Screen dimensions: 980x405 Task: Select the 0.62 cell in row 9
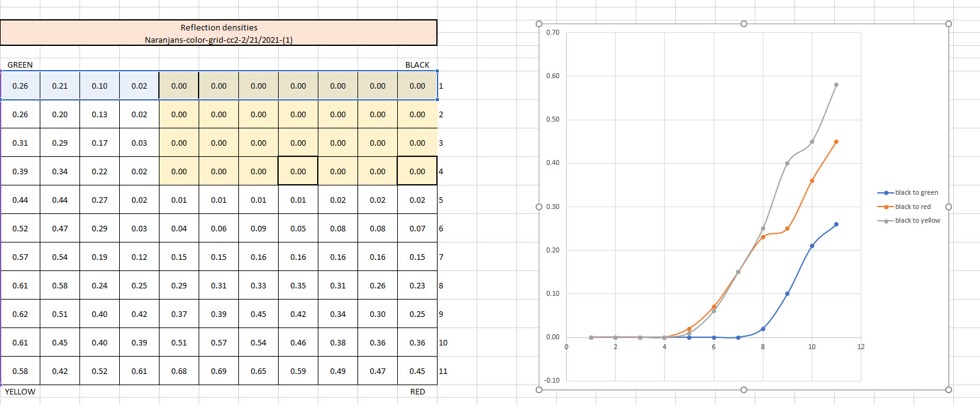click(x=20, y=314)
